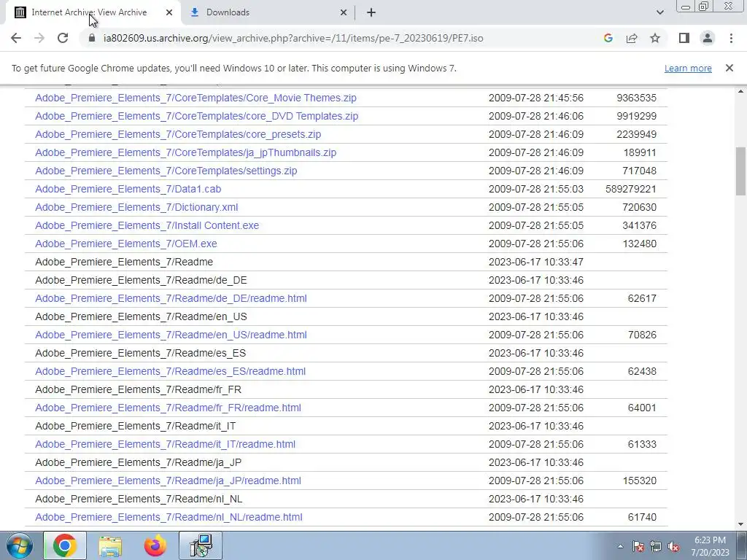Image resolution: width=747 pixels, height=560 pixels.
Task: Click the Readme/de_DE folder row text
Action: [141, 280]
